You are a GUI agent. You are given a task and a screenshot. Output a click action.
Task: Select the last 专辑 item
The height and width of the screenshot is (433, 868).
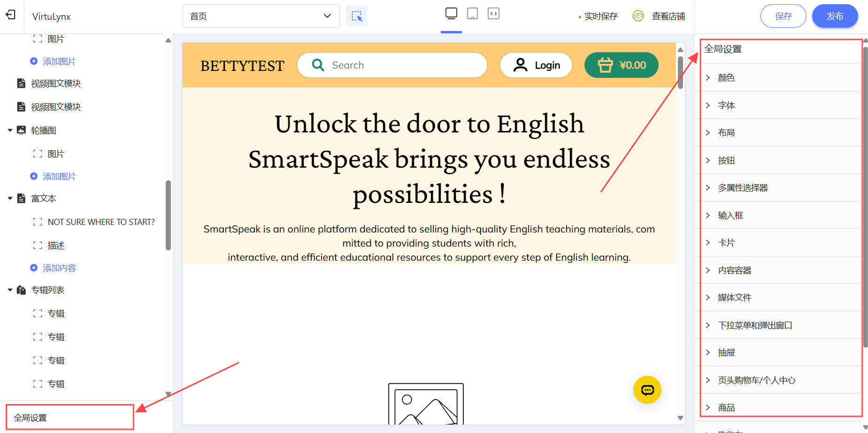[x=56, y=384]
